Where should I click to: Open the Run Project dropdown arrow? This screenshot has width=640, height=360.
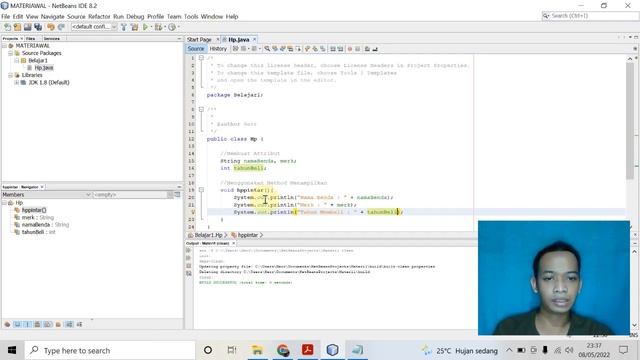(151, 27)
